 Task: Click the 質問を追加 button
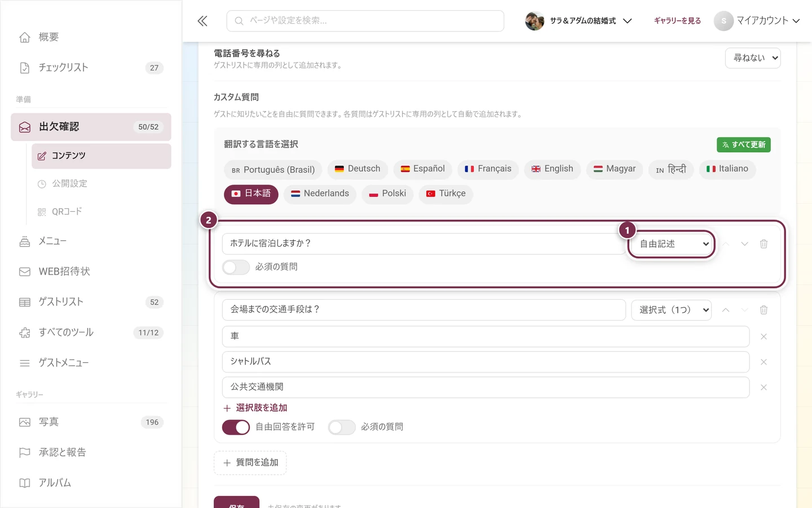[250, 463]
